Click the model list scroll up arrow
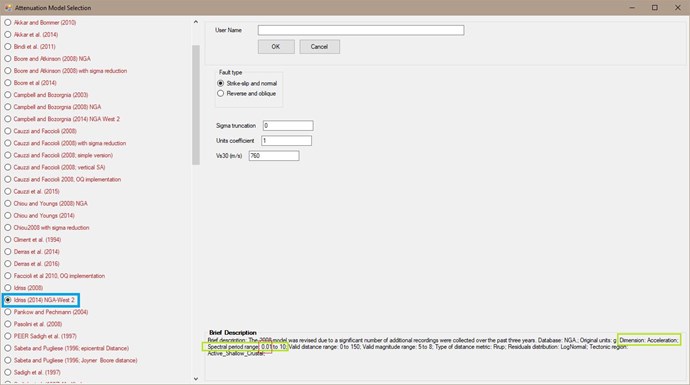 point(196,22)
